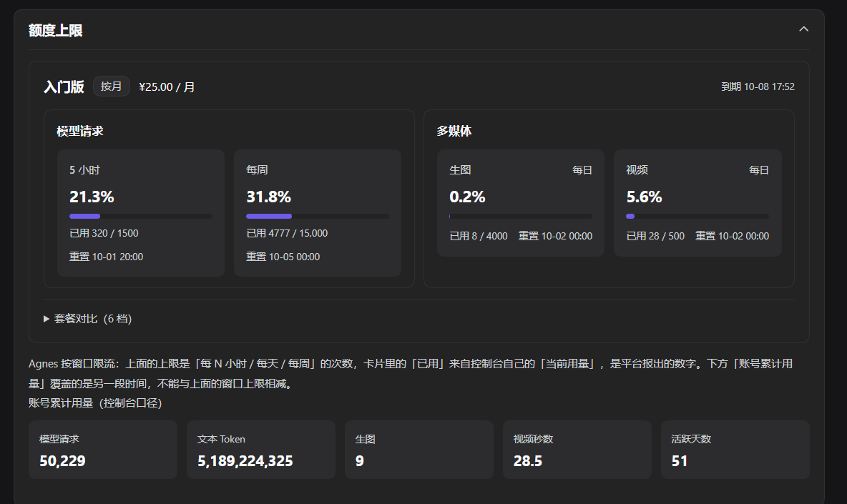Screen dimensions: 847x504
Task: Click the 多媒体 panel heading
Action: tap(454, 131)
